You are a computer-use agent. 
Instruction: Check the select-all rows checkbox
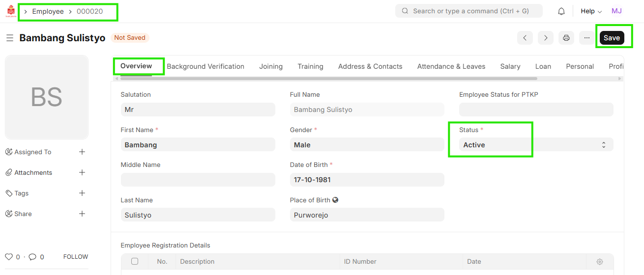pyautogui.click(x=135, y=261)
